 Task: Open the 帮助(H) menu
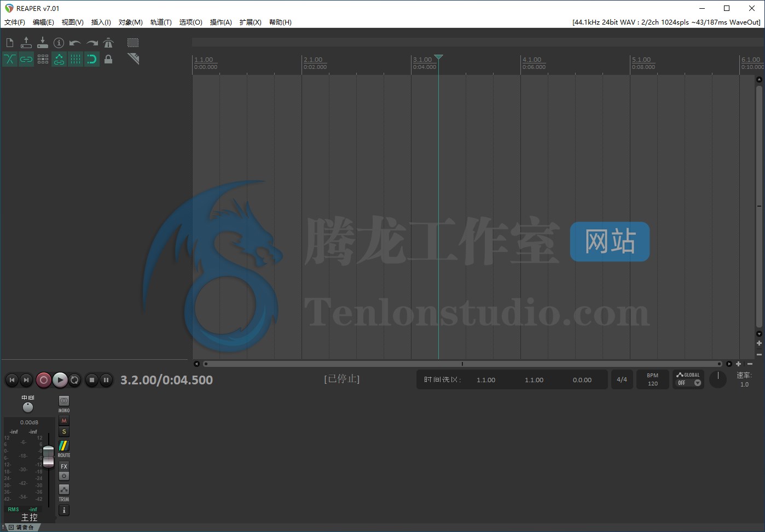[280, 22]
